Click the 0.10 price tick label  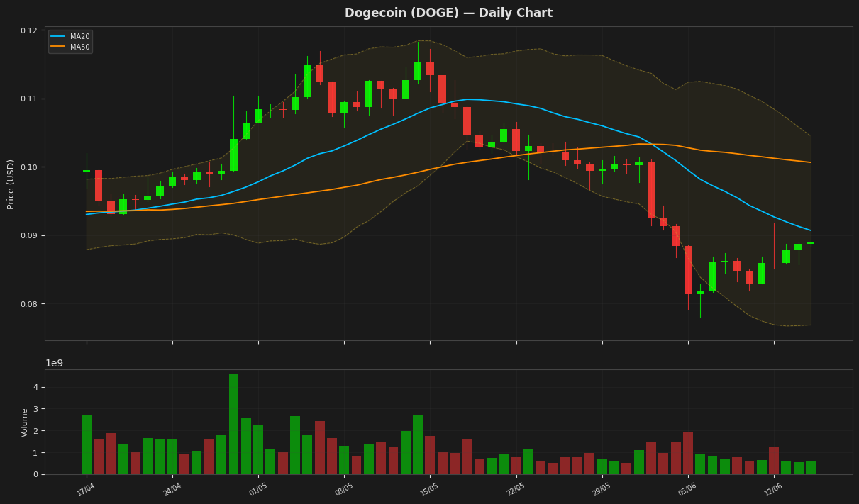(29, 167)
